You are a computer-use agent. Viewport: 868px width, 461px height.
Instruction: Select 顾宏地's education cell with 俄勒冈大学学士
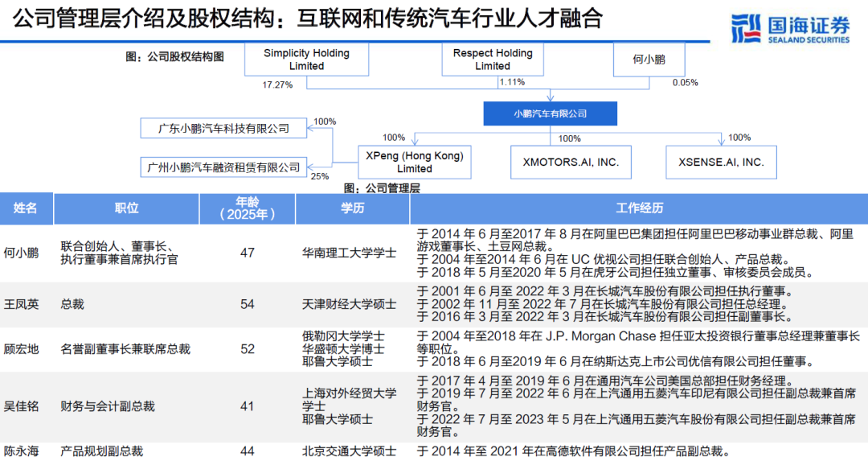coord(343,349)
